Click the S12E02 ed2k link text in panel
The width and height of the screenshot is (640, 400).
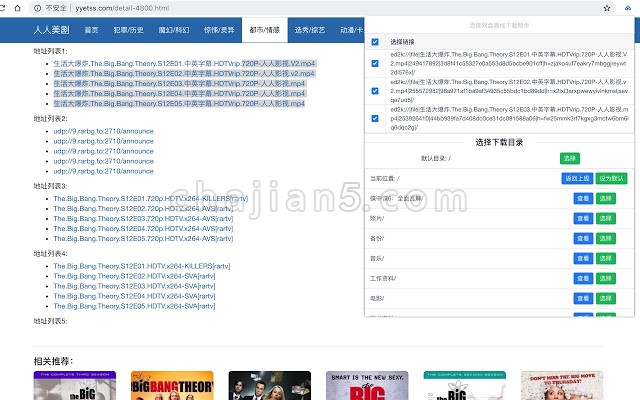tap(509, 91)
